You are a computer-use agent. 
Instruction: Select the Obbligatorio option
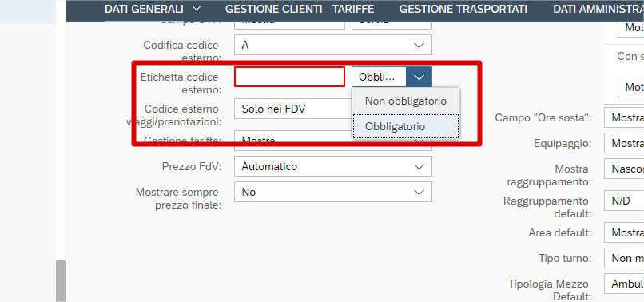406,126
